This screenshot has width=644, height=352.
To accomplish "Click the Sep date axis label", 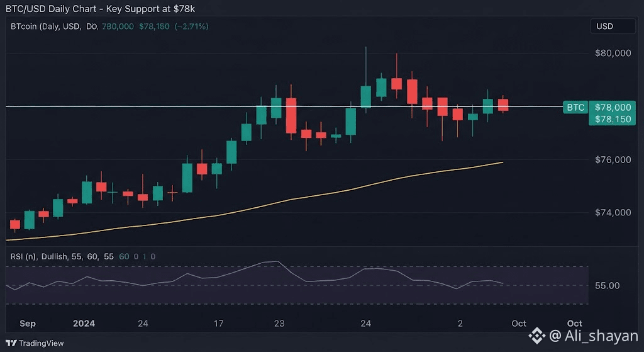I will (x=28, y=324).
